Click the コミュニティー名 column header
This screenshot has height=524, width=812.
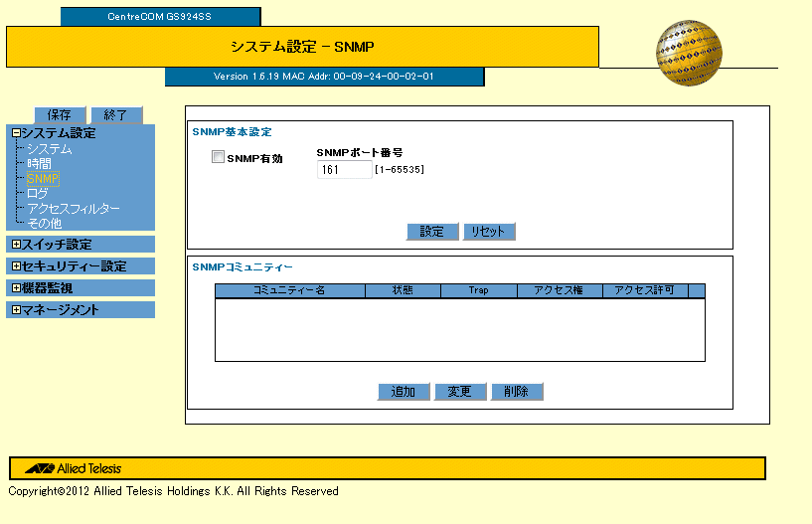pyautogui.click(x=289, y=290)
